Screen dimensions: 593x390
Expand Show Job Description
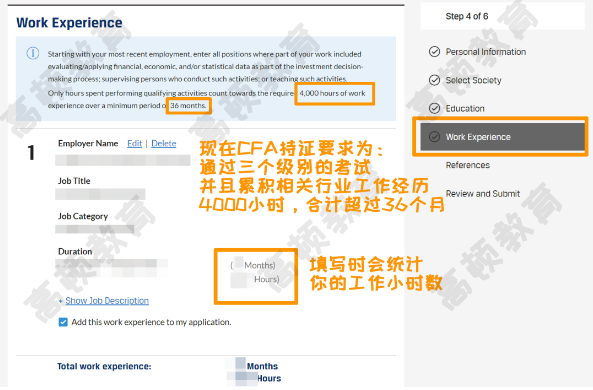pyautogui.click(x=107, y=300)
